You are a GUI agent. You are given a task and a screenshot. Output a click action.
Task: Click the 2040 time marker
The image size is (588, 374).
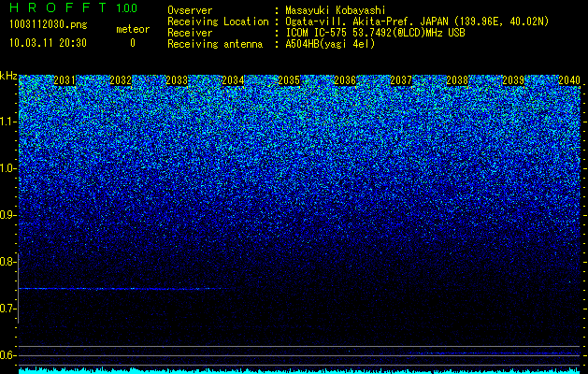[x=569, y=80]
